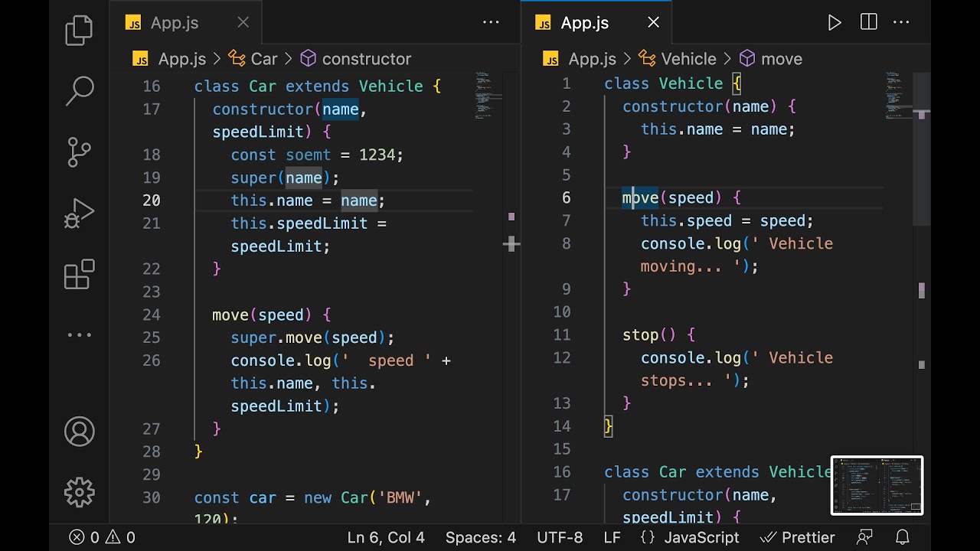The image size is (980, 551).
Task: Click 'soemt' variable on line 18
Action: coord(309,155)
